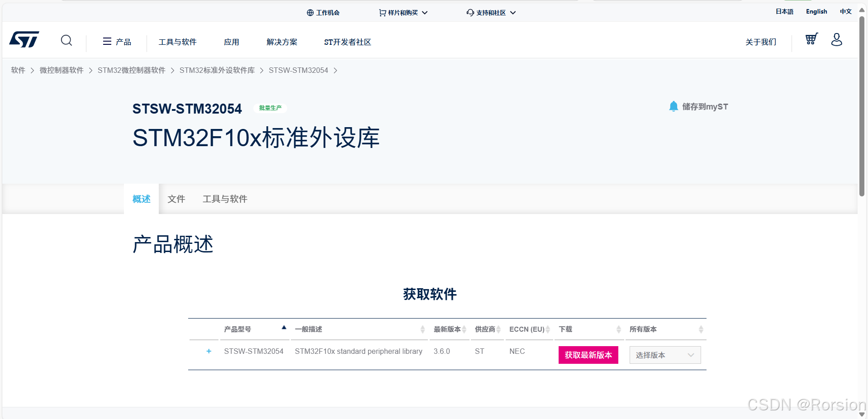Open the ST开发者社区 menu
The width and height of the screenshot is (868, 419).
click(x=347, y=42)
